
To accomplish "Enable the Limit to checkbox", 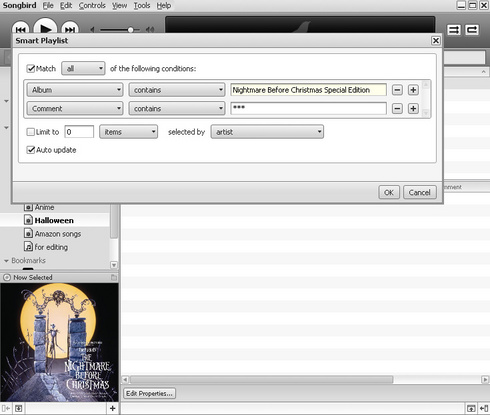I will (30, 132).
